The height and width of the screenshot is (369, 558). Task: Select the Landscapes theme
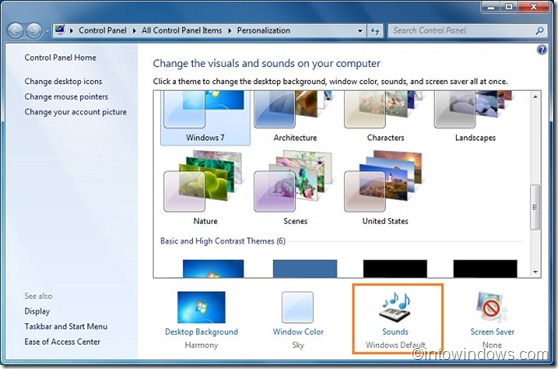[x=475, y=117]
